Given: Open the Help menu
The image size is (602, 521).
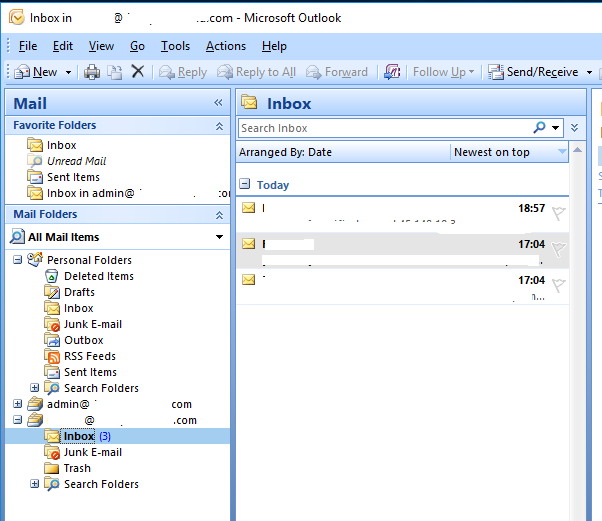Looking at the screenshot, I should coord(274,46).
